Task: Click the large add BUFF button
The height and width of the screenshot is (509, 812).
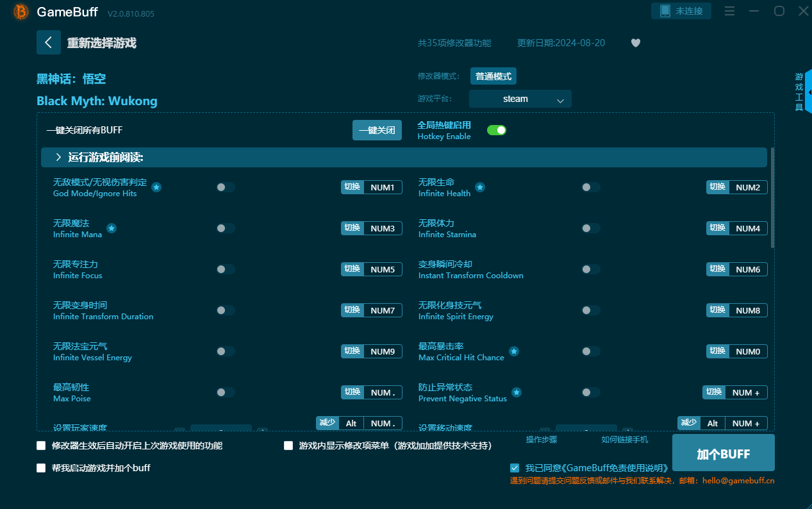Action: point(723,454)
